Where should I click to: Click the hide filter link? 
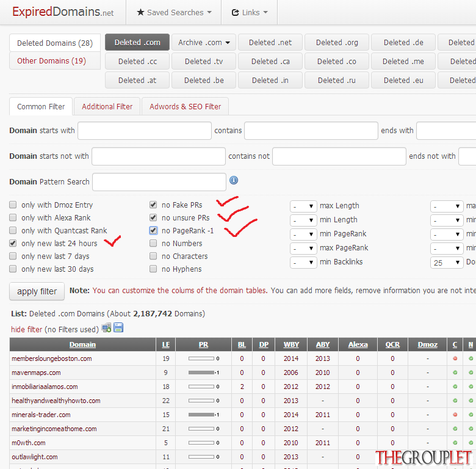click(x=26, y=329)
